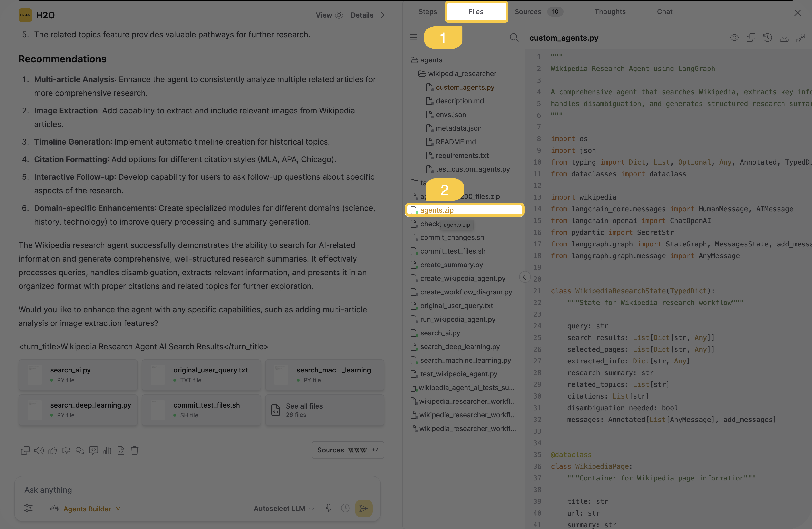Collapse the file tree panel chevron

[x=525, y=277]
